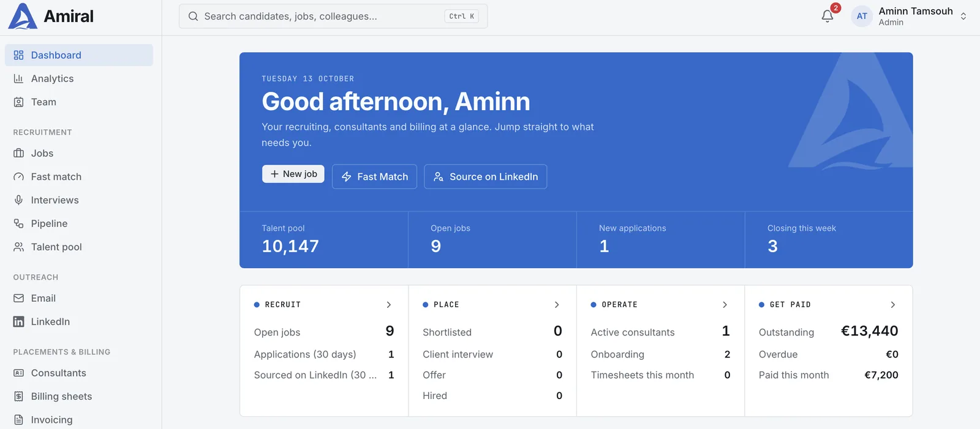Open Consultants page

pyautogui.click(x=79, y=373)
